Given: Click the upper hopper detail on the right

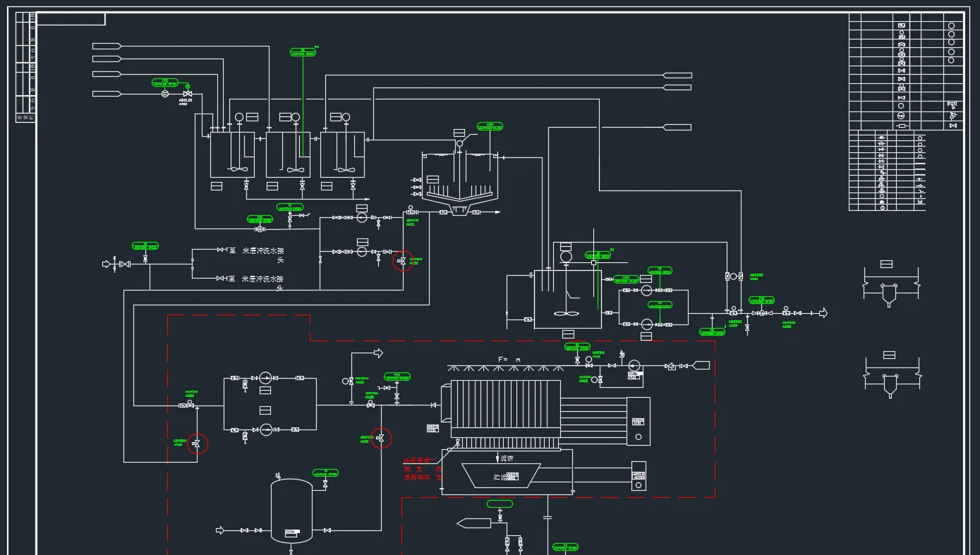Looking at the screenshot, I should click(889, 282).
